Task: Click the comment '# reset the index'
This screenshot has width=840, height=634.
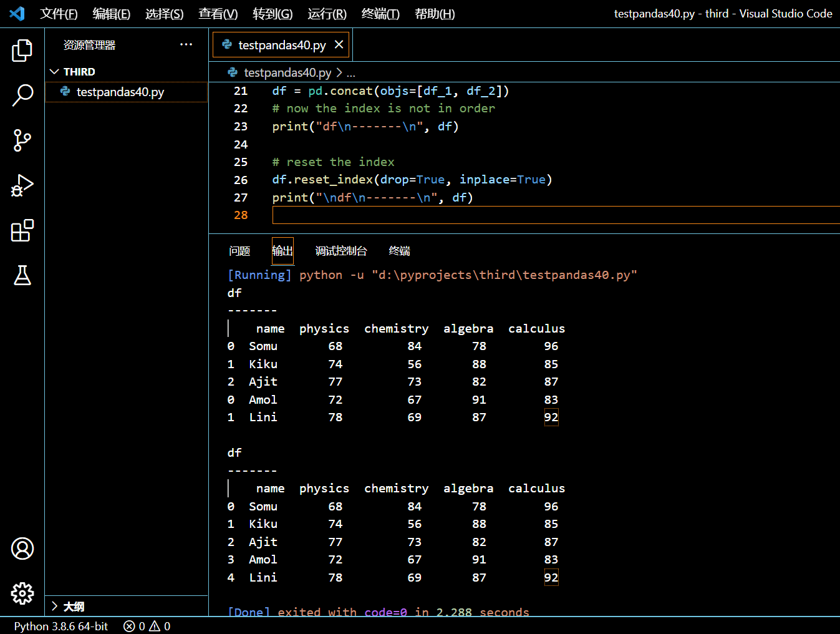Action: coord(333,162)
